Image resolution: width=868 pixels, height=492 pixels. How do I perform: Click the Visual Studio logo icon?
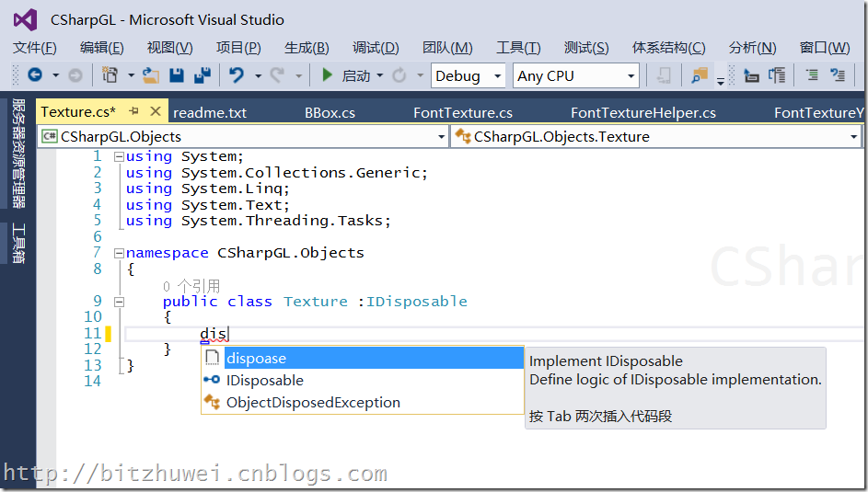[x=26, y=20]
